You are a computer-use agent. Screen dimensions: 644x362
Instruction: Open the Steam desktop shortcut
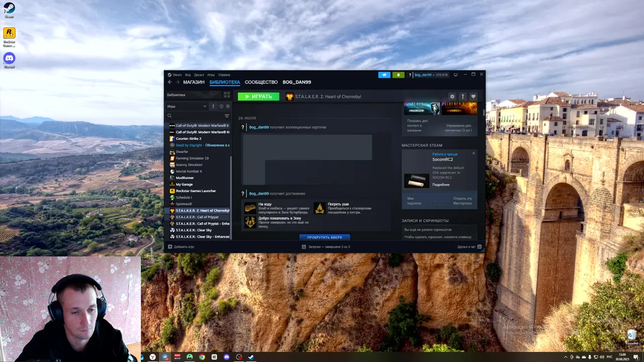pos(9,10)
